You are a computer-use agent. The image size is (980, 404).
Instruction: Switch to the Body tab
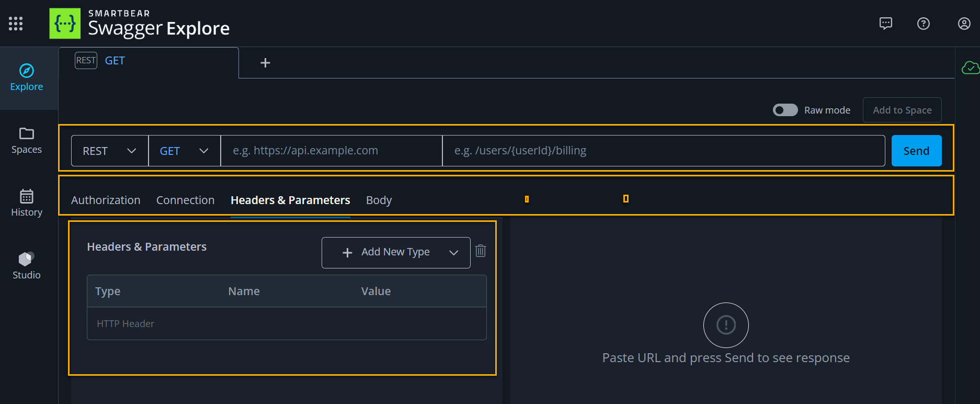point(379,200)
